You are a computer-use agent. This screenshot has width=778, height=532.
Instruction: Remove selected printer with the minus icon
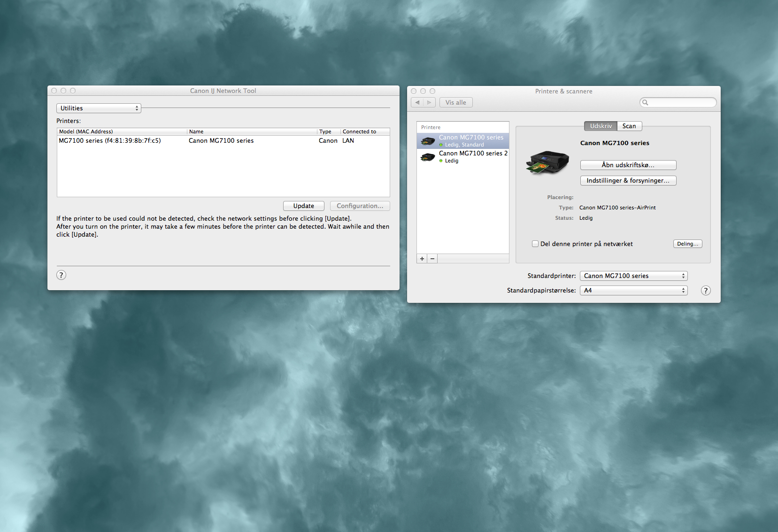pyautogui.click(x=432, y=258)
